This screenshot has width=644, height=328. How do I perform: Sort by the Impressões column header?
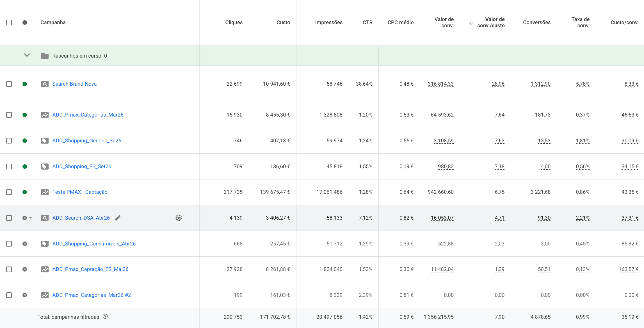coord(329,22)
